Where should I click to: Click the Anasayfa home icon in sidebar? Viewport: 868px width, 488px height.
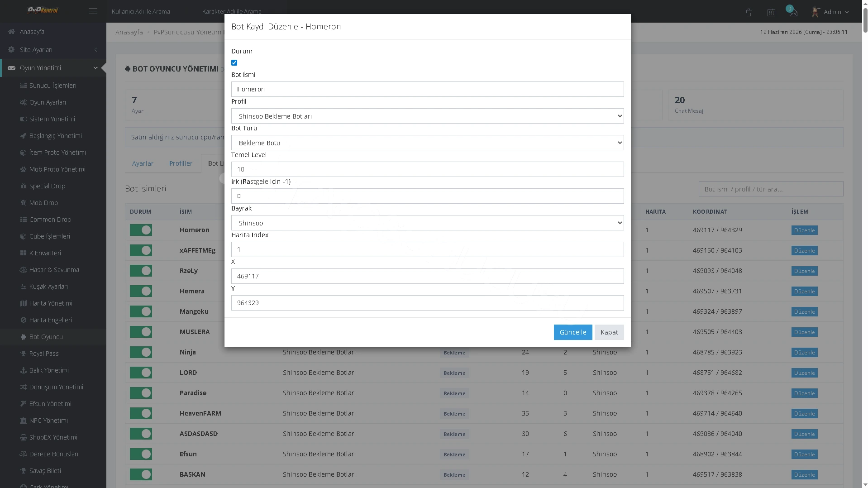pos(11,32)
